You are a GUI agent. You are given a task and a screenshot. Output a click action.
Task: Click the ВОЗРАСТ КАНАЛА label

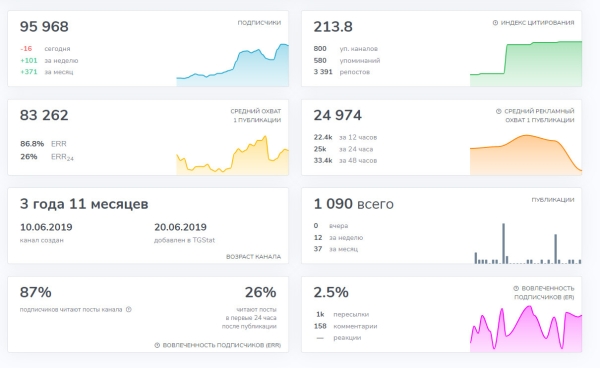coord(253,257)
